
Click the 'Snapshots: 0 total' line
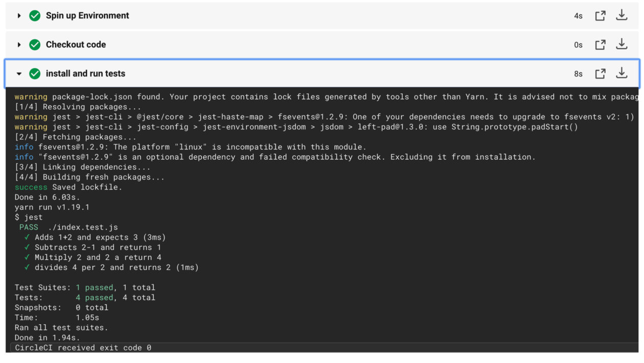pyautogui.click(x=61, y=307)
